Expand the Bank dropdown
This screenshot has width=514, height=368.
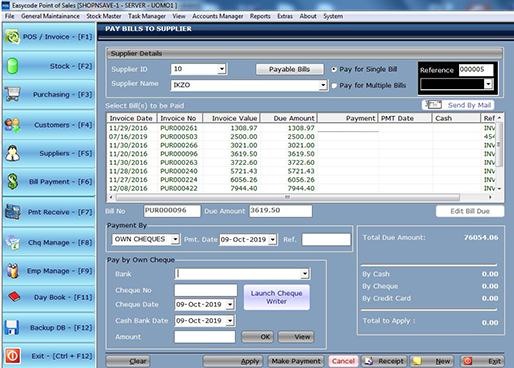click(305, 274)
